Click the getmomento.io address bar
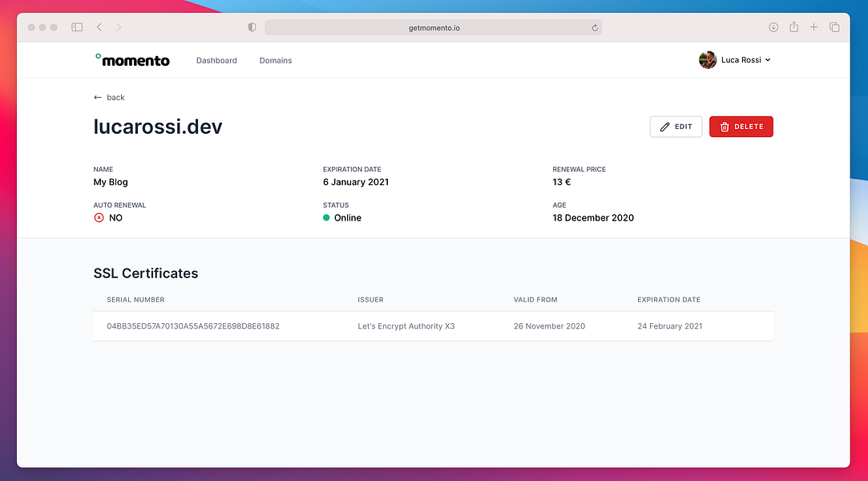Screen dimensions: 868x481 tap(434, 28)
